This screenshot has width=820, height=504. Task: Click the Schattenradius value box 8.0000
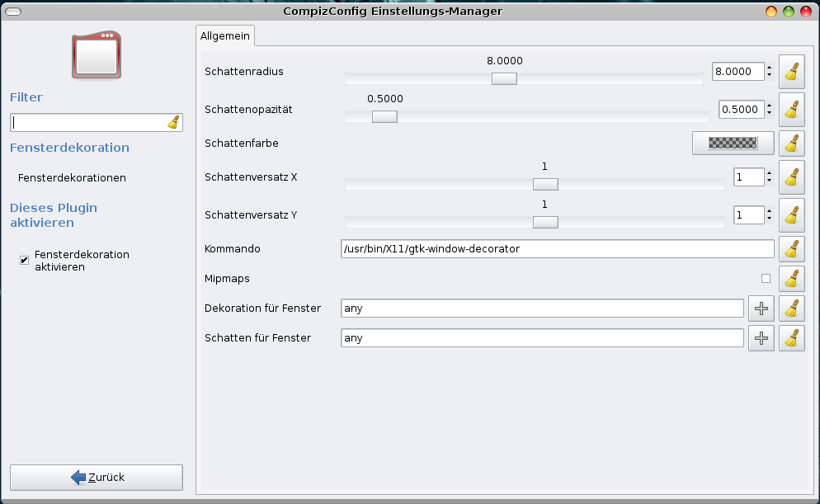click(738, 72)
